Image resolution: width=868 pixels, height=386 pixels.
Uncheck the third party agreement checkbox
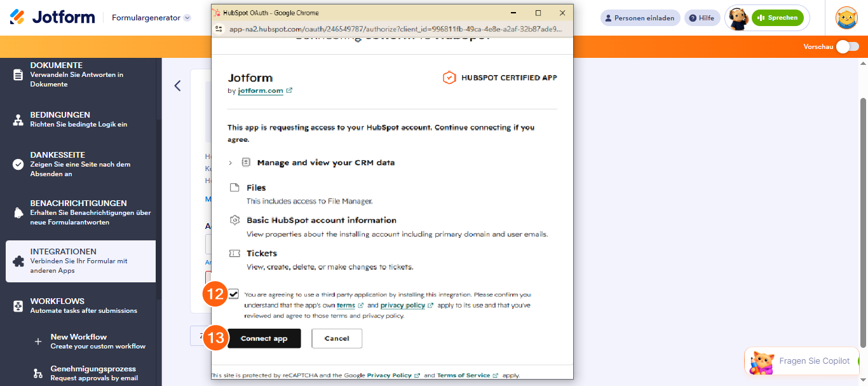(234, 294)
